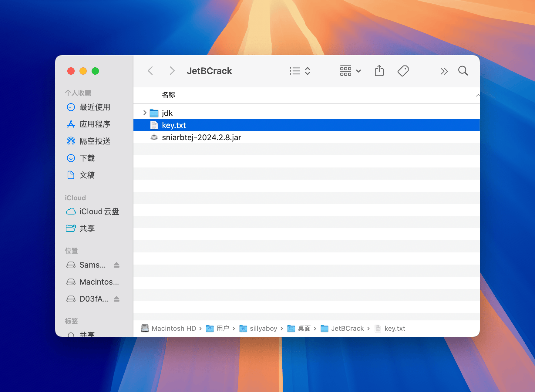Open 下载 in the sidebar
This screenshot has height=392, width=535.
[x=80, y=158]
